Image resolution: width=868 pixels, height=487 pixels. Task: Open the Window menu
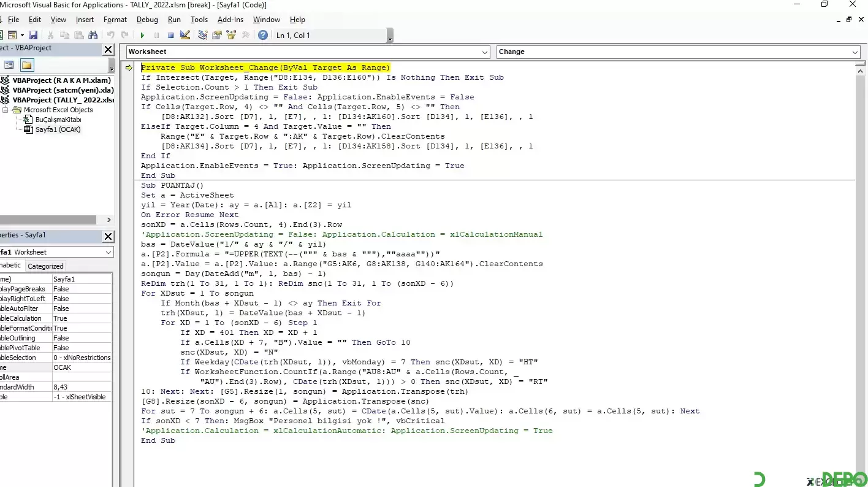(267, 20)
